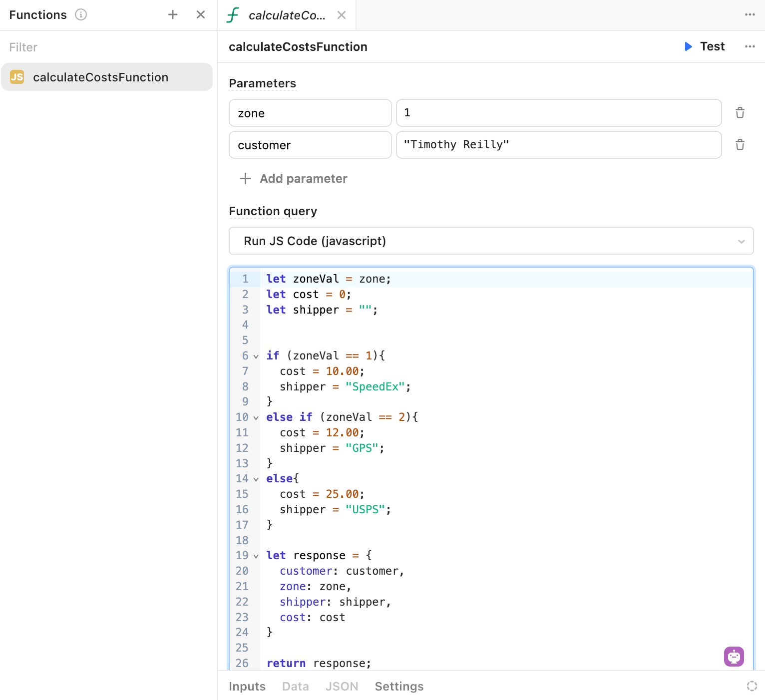Switch to the Data tab
Screen dimensions: 765x700
coord(296,687)
